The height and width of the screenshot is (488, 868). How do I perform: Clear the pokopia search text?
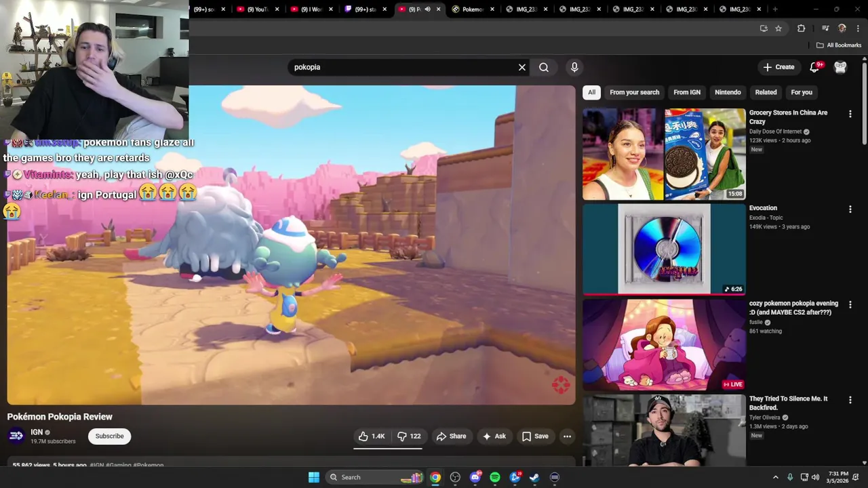tap(522, 67)
